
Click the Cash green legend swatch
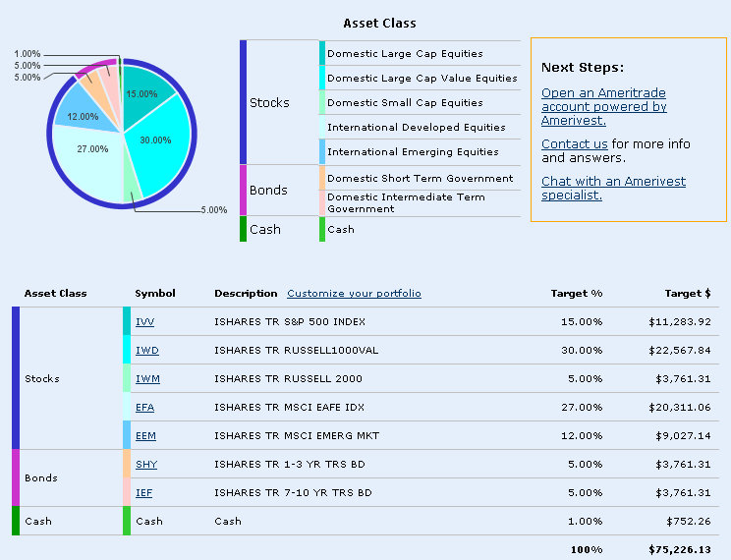pyautogui.click(x=321, y=229)
